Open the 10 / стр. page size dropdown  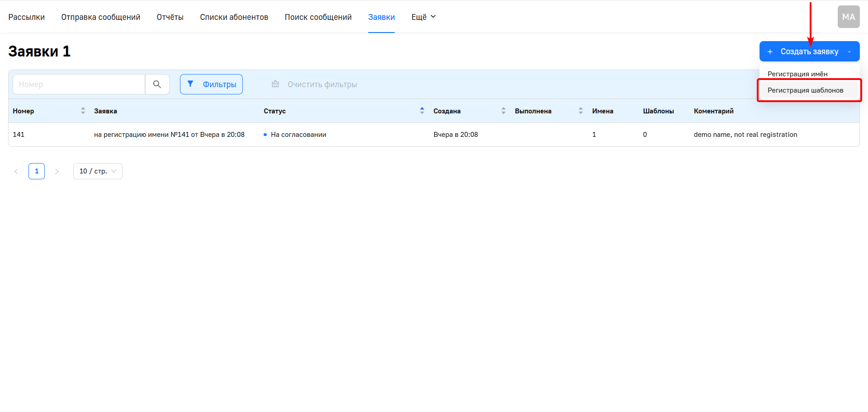click(98, 171)
